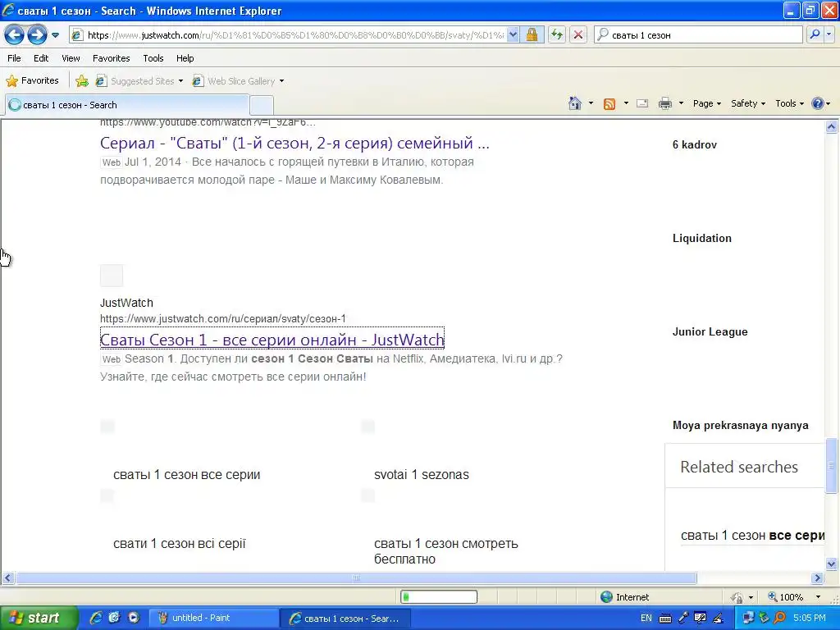Open Web Slice Gallery dropdown
The width and height of the screenshot is (840, 630).
[239, 81]
